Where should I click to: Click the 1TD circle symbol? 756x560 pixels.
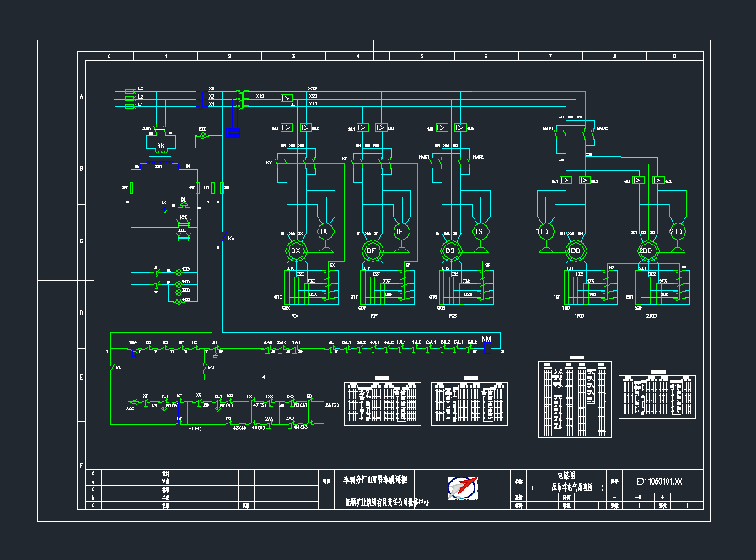(544, 231)
